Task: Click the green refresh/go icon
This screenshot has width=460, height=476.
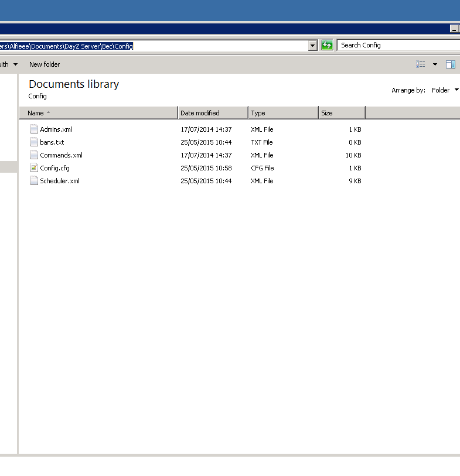Action: (x=327, y=46)
